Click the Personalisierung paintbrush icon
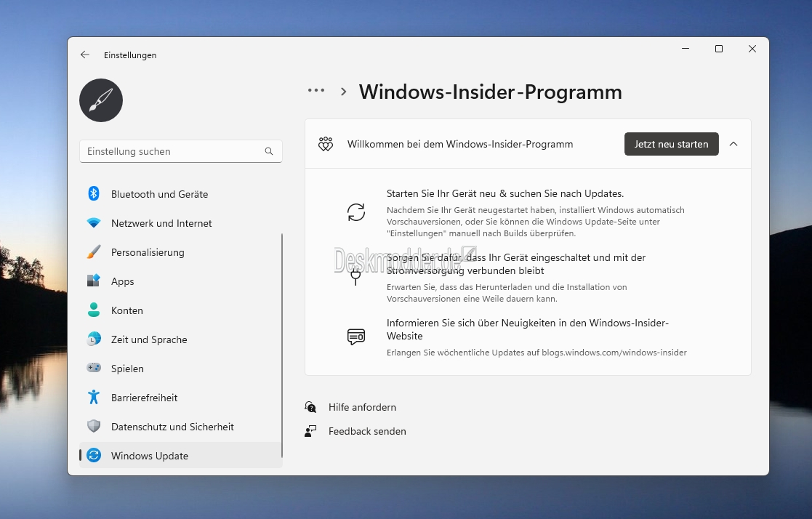The image size is (812, 519). click(94, 252)
